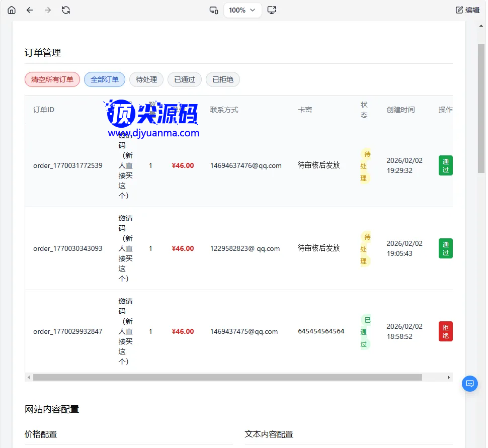
Task: Reload the page with the refresh icon
Action: coord(66,10)
